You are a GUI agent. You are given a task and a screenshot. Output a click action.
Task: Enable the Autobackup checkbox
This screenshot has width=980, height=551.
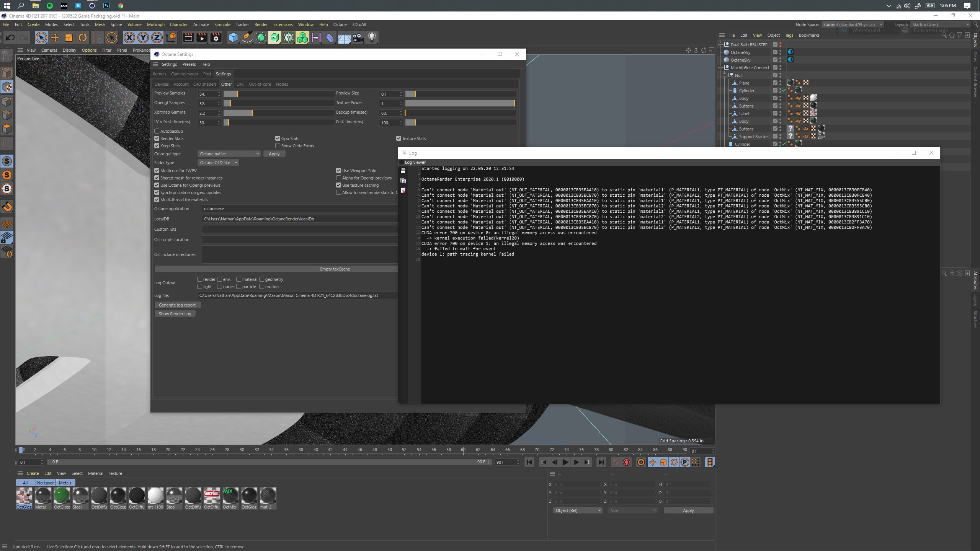tap(157, 131)
